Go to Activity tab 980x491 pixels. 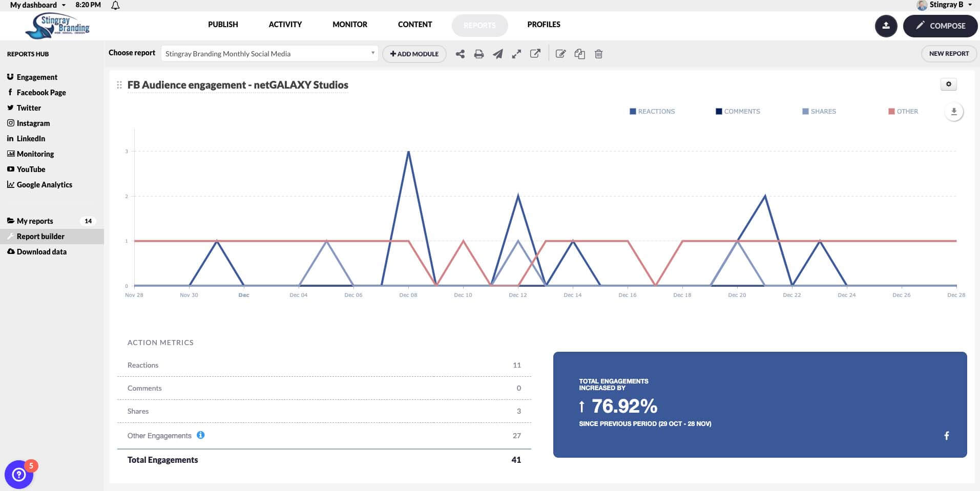click(285, 25)
